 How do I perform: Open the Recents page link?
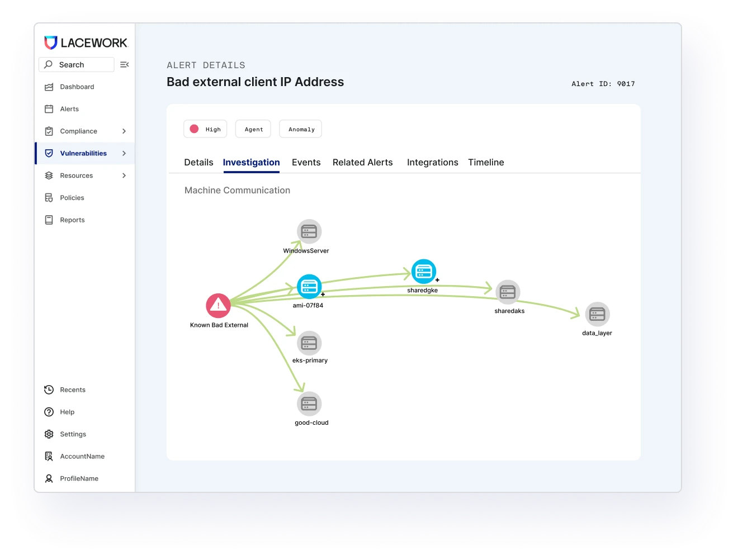[x=72, y=390]
